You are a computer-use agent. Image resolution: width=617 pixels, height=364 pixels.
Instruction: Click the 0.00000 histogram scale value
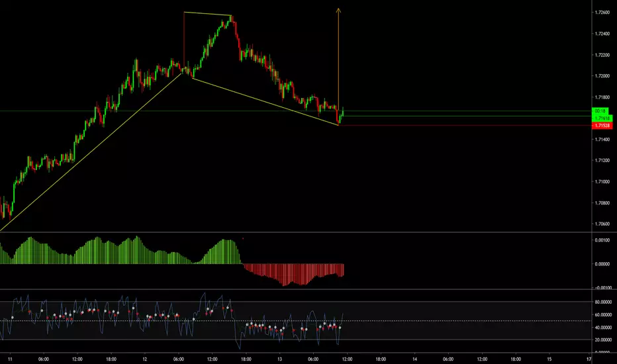tap(602, 264)
